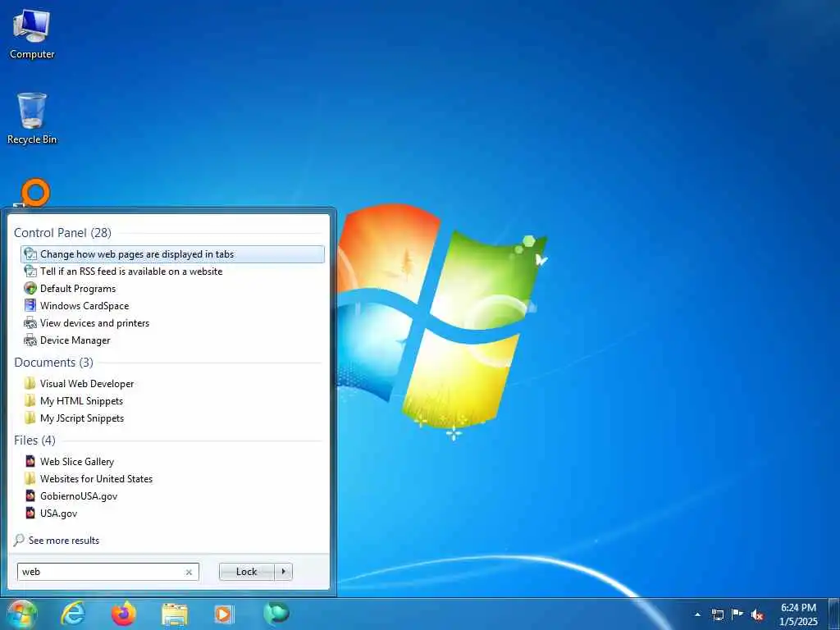Open the GobiernoUSA.gov file
Viewport: 840px width, 630px height.
point(172,495)
